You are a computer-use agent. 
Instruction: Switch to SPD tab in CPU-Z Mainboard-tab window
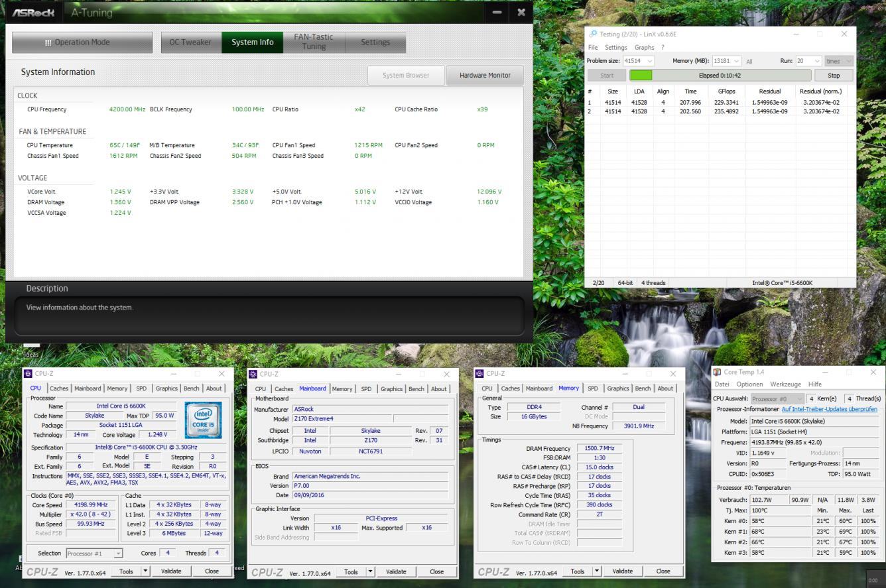(366, 389)
